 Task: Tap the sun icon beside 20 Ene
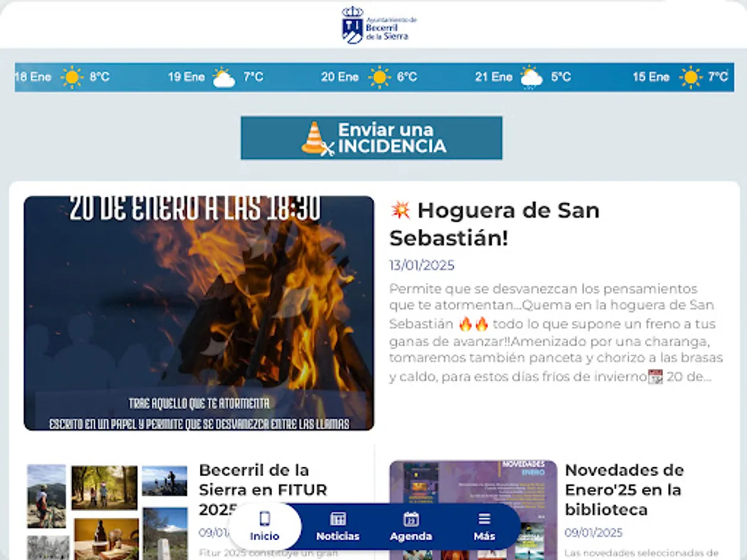coord(378,77)
